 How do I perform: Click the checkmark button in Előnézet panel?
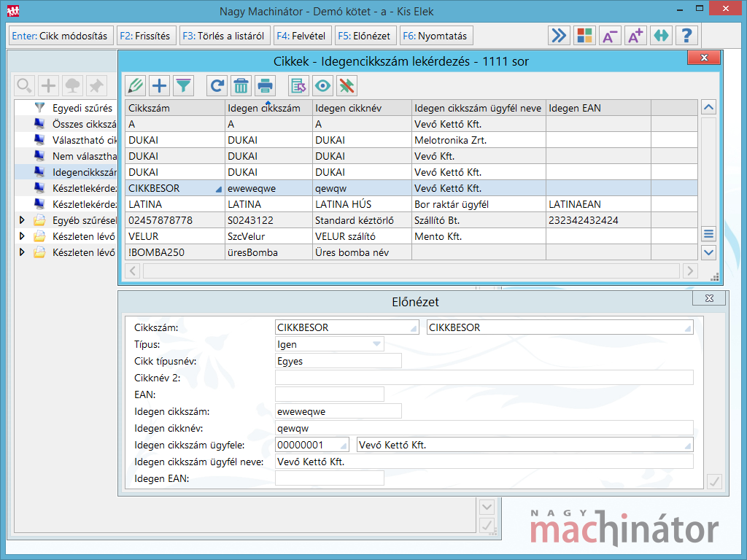click(x=714, y=481)
